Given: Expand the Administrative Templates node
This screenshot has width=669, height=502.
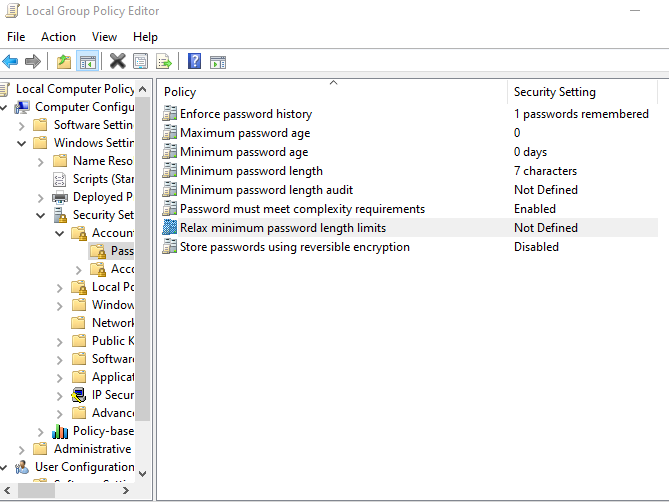Looking at the screenshot, I should point(22,450).
